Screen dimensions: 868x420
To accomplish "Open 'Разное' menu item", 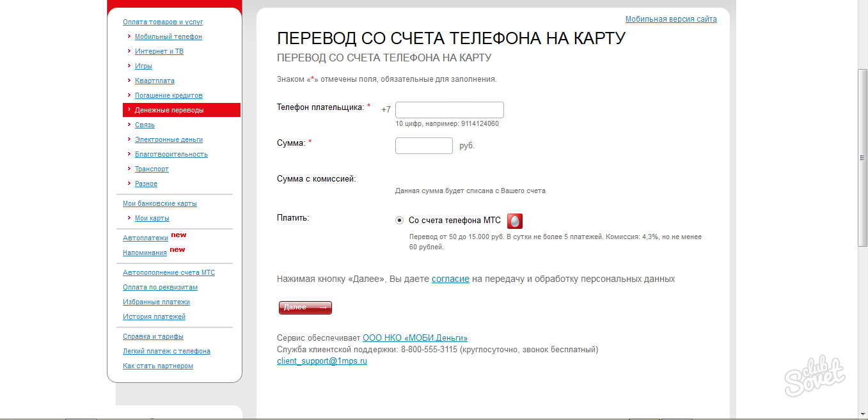I will (146, 183).
